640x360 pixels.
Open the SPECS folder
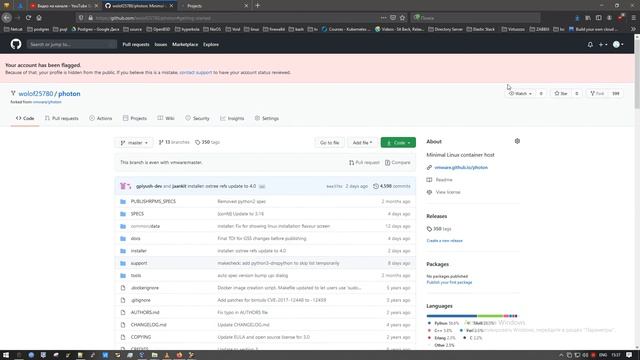pos(137,213)
